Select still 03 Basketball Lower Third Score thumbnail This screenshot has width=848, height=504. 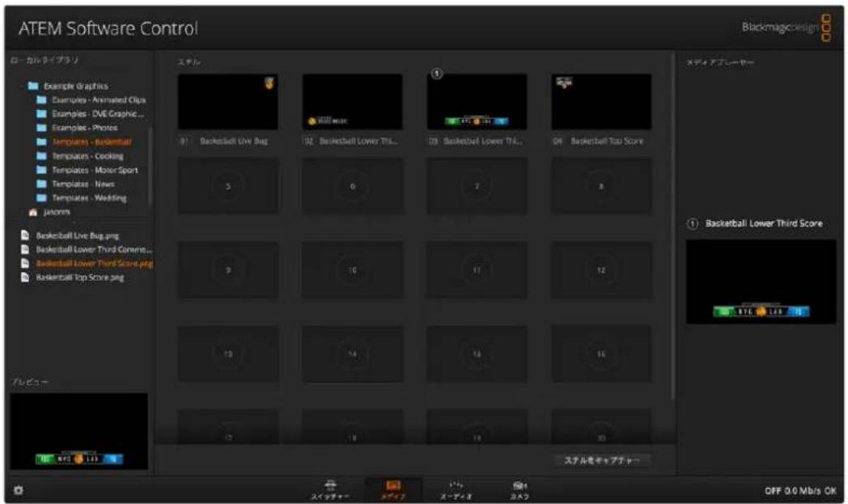pos(477,102)
